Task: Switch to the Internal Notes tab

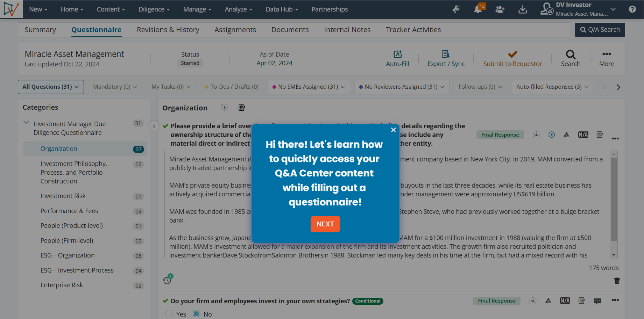Action: 347,30
